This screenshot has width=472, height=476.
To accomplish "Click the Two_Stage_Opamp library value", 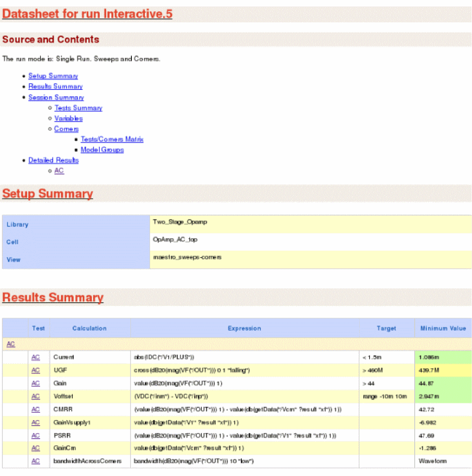I will (x=180, y=222).
